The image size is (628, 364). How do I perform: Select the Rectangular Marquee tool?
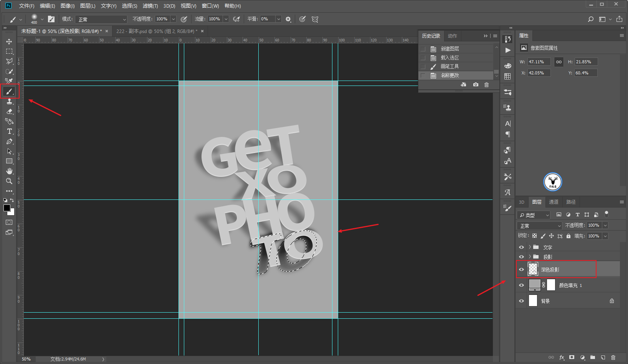click(x=9, y=51)
